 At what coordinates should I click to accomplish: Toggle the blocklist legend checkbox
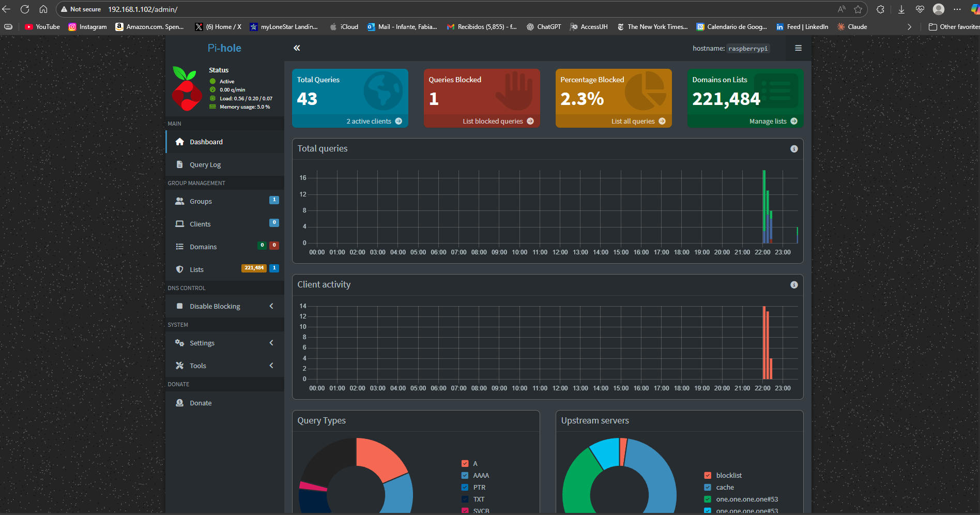708,475
